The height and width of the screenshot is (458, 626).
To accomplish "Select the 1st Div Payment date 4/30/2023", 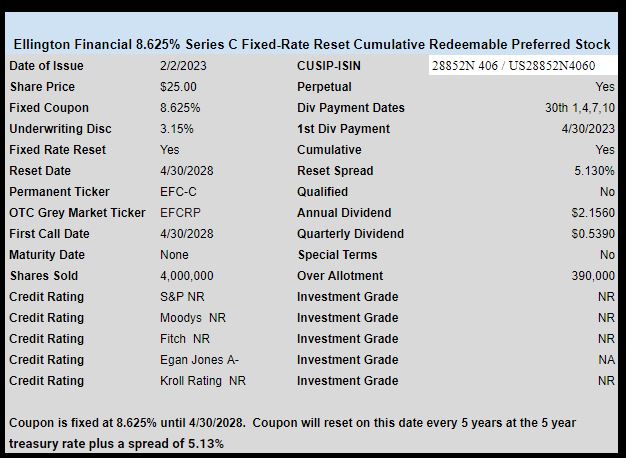I will [588, 129].
